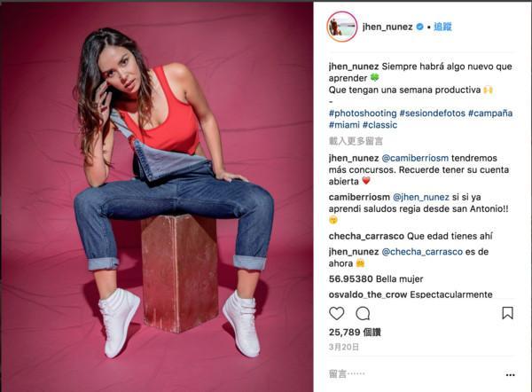This screenshot has height=392, width=532.
Task: Open the jhen_nunez username in the header
Action: pos(387,27)
